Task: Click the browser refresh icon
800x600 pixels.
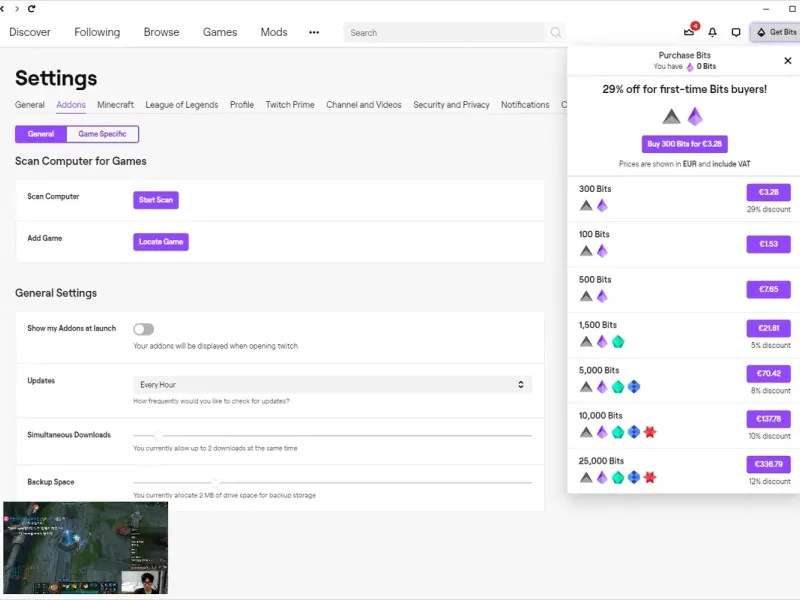Action: point(32,9)
